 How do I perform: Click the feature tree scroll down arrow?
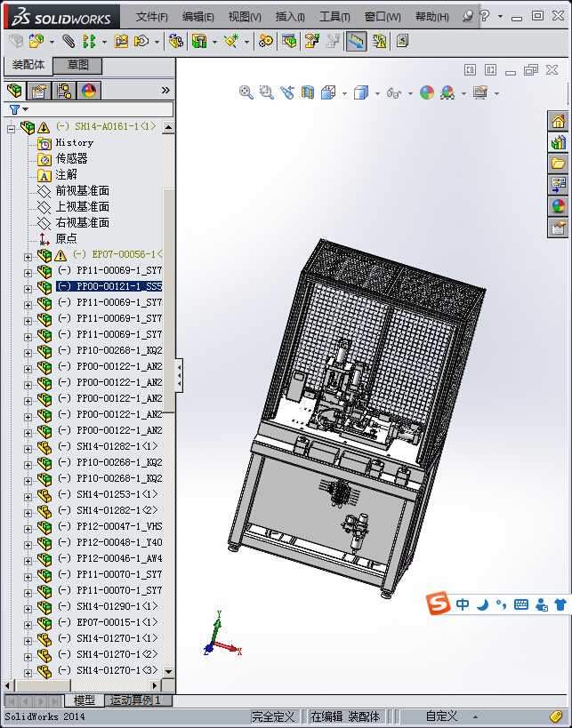(168, 671)
